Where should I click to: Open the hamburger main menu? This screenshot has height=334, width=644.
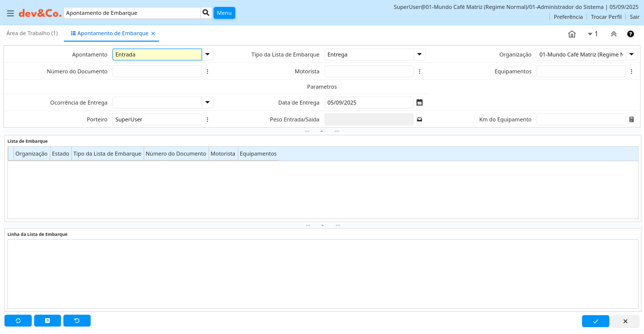(10, 13)
